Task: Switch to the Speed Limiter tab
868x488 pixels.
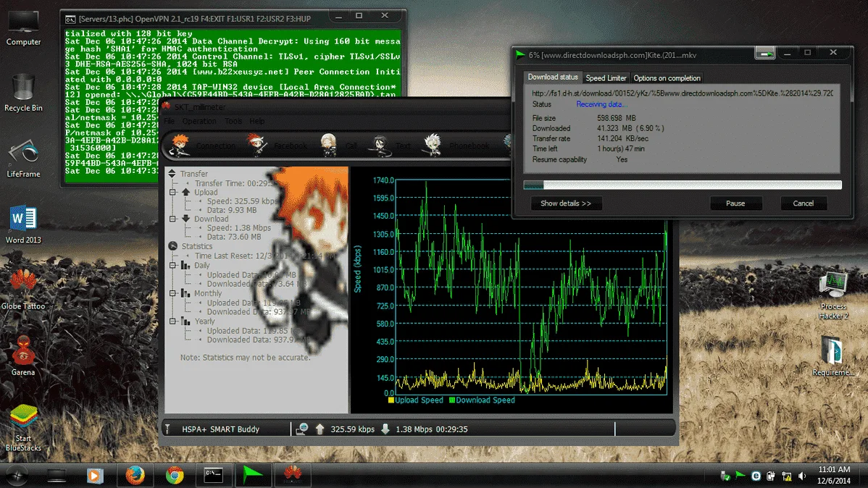Action: click(x=606, y=78)
